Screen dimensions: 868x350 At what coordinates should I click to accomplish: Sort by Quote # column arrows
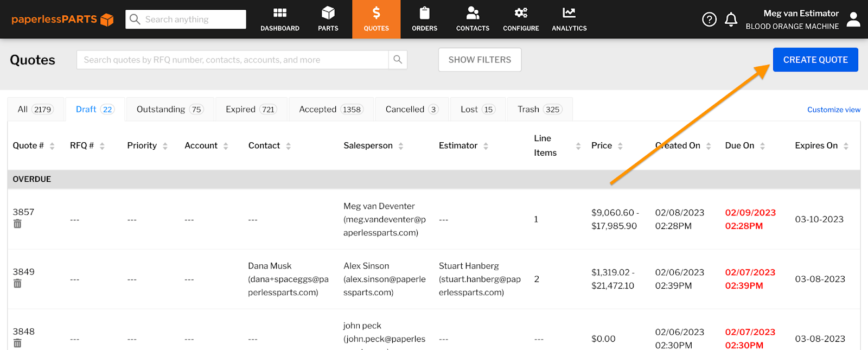click(x=52, y=146)
